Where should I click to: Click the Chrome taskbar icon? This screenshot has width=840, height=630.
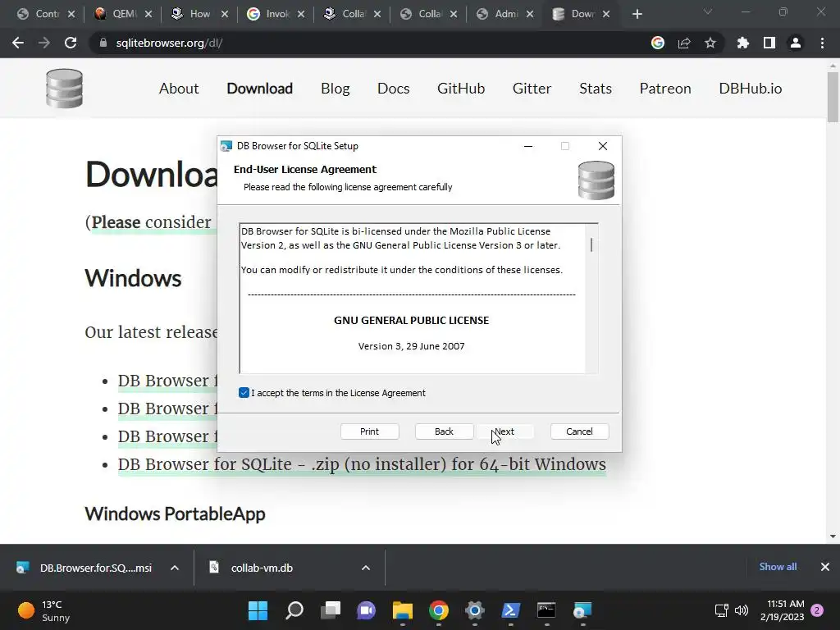pos(439,610)
